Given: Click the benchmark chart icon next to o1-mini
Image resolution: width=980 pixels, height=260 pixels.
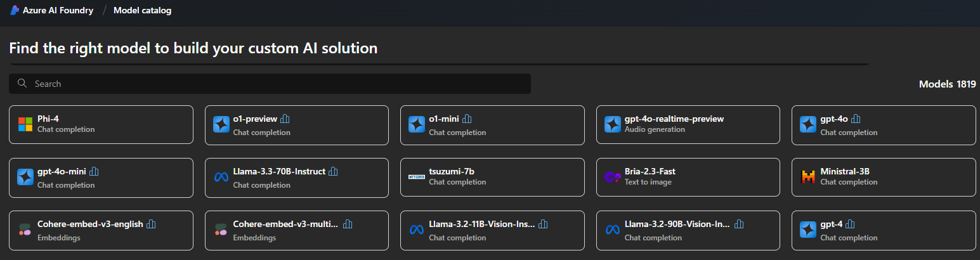Looking at the screenshot, I should [467, 119].
